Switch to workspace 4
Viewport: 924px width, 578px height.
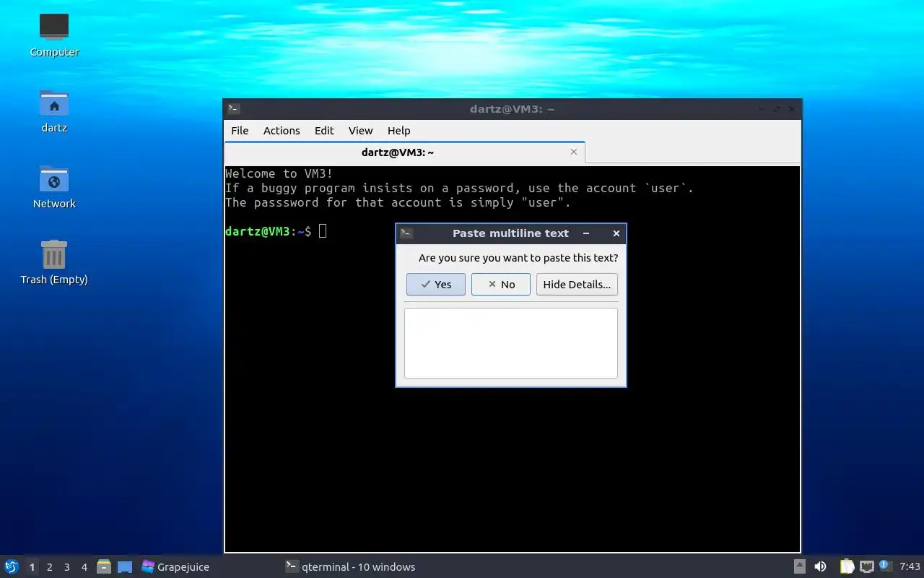84,567
